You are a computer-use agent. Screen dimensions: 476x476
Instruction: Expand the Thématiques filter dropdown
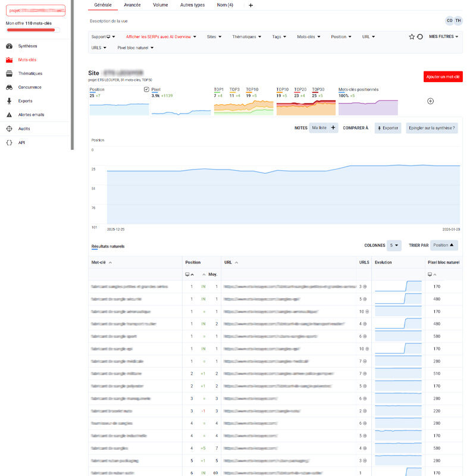pos(247,37)
